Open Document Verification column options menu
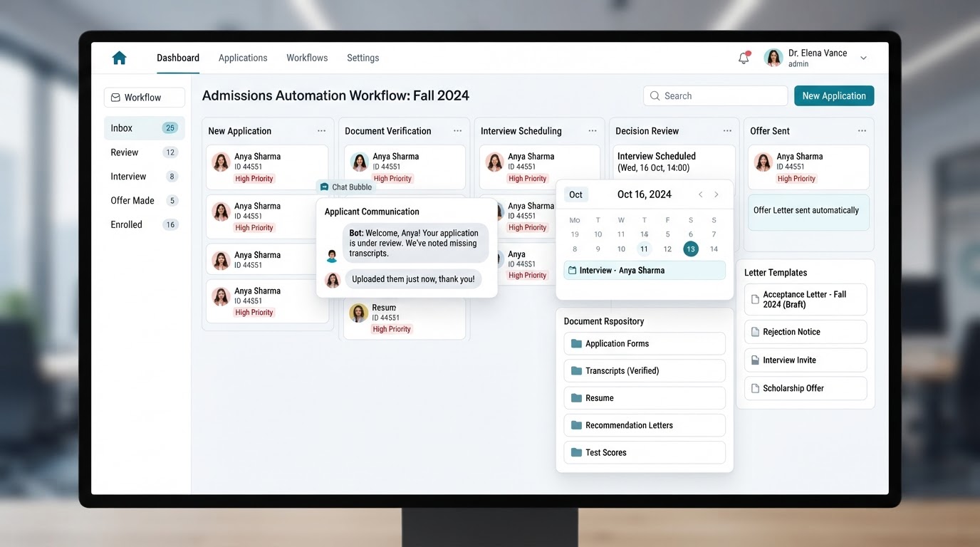The width and height of the screenshot is (980, 547). click(458, 131)
